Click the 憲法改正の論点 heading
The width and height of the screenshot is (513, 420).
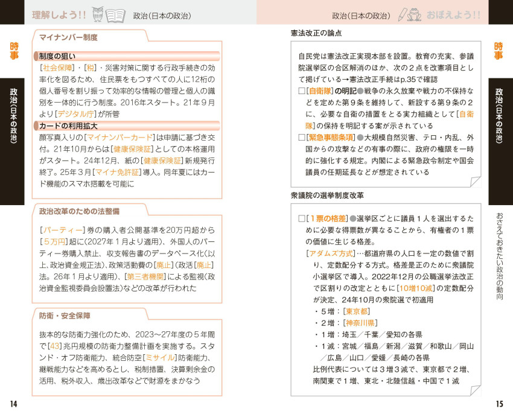click(x=316, y=33)
